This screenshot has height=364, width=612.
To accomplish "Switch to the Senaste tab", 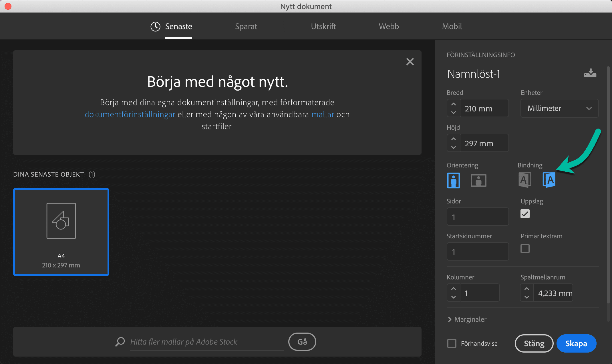I will click(171, 27).
